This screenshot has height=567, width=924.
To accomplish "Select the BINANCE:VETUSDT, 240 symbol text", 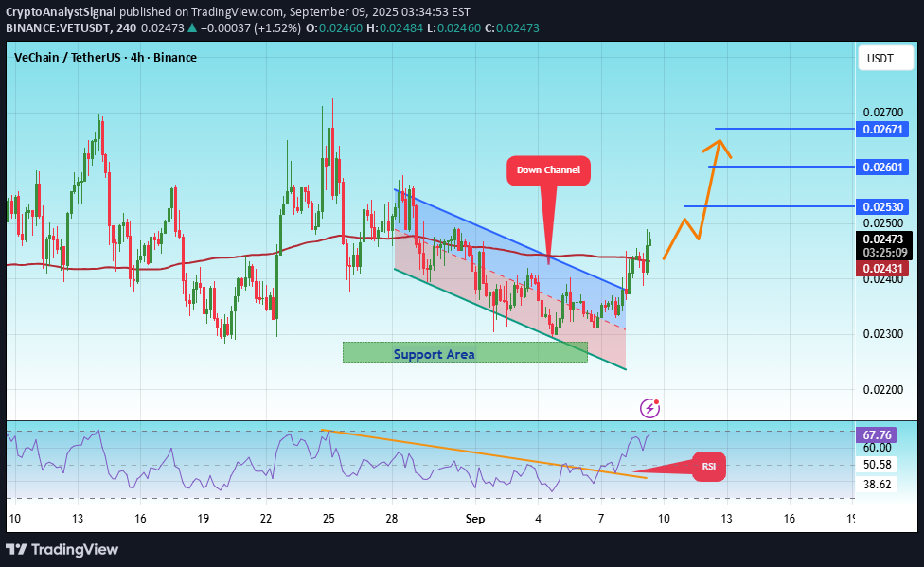I will pos(71,27).
